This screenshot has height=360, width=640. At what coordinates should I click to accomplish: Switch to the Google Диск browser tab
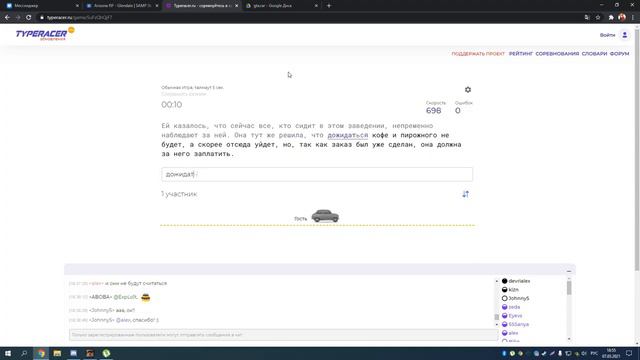coord(281,6)
